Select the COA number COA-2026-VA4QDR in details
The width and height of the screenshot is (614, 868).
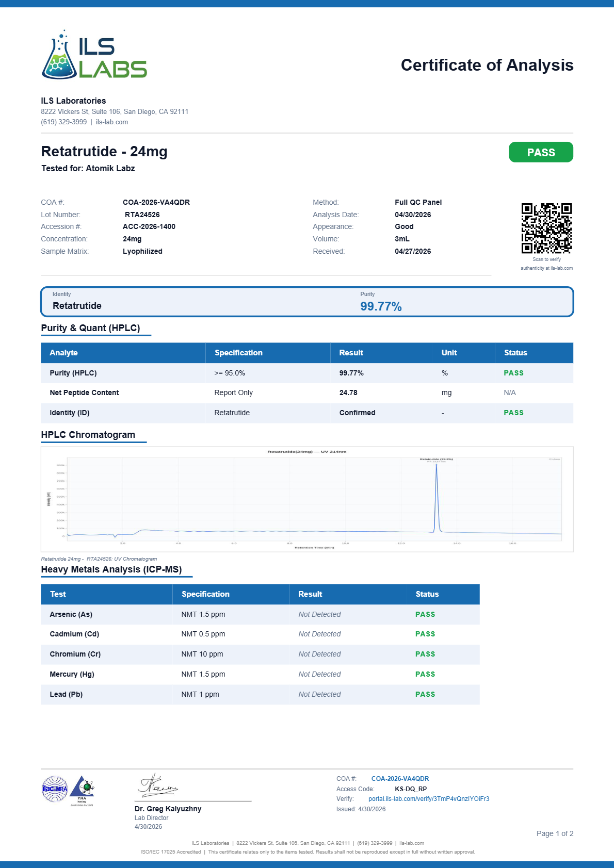156,202
